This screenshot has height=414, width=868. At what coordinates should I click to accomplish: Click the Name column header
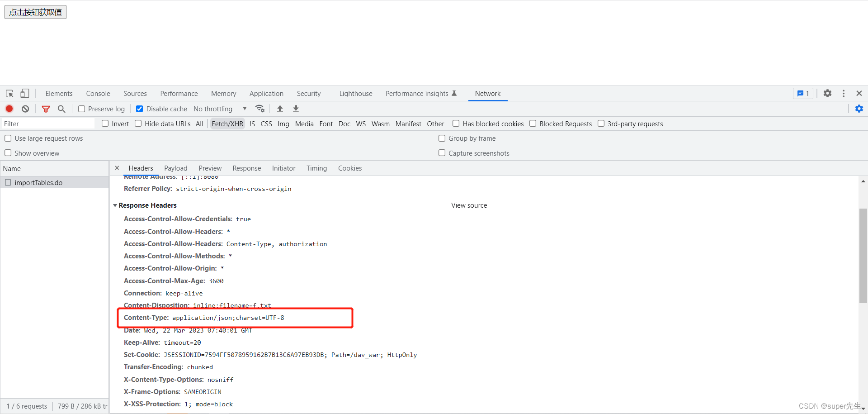(x=54, y=168)
